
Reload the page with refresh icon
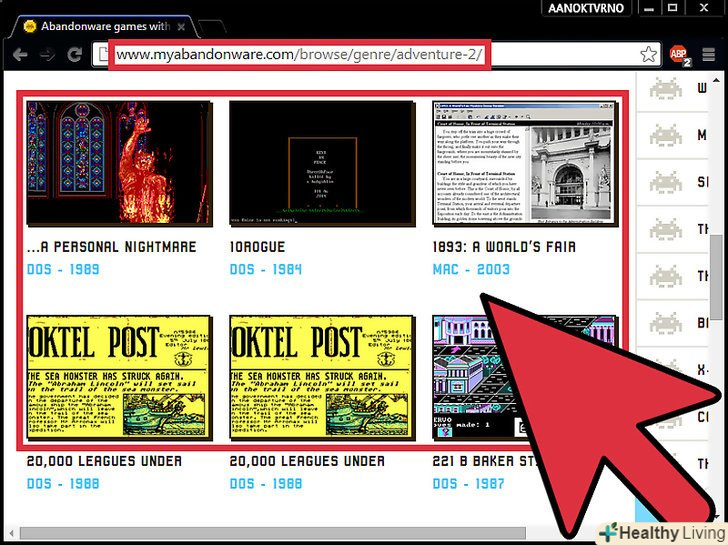(x=74, y=55)
